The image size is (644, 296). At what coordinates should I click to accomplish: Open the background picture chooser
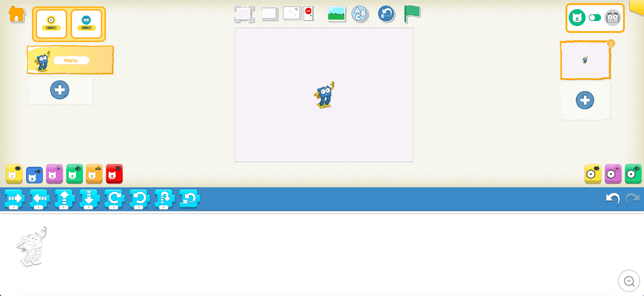click(x=336, y=14)
